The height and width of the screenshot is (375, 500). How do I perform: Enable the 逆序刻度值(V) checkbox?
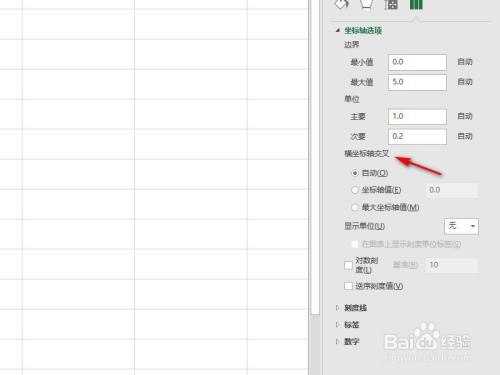coord(348,286)
